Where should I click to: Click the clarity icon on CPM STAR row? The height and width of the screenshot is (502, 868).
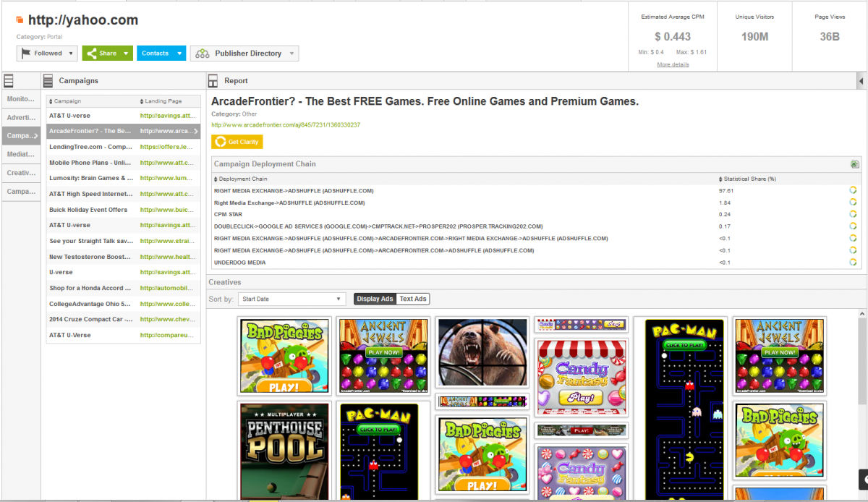pos(853,214)
